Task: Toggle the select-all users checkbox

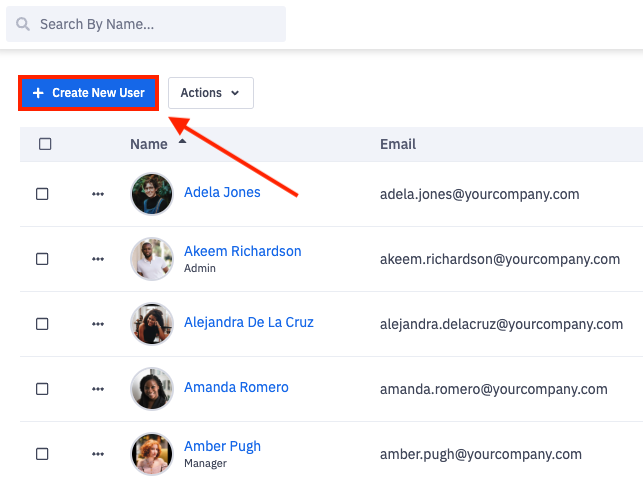Action: [45, 144]
